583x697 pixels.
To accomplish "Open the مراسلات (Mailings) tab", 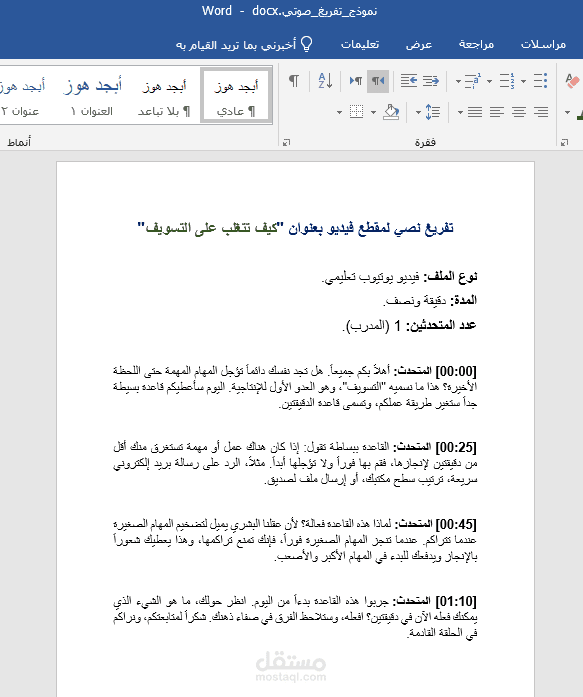I will pos(543,44).
